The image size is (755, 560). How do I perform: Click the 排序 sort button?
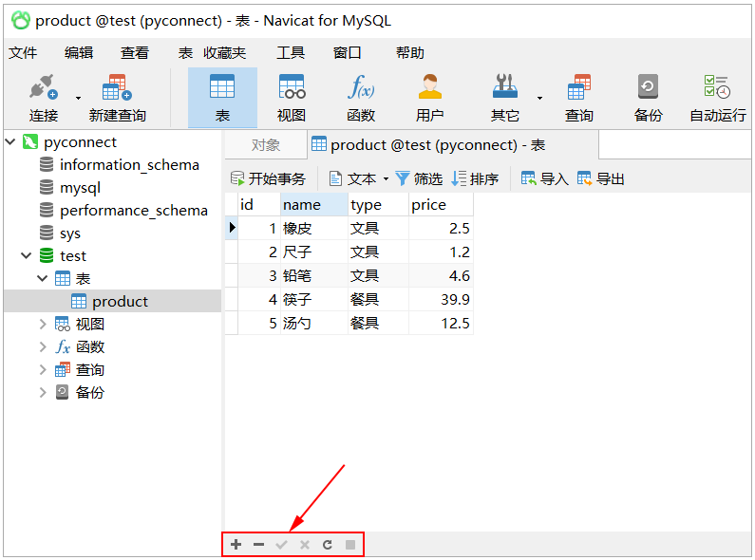pyautogui.click(x=475, y=179)
